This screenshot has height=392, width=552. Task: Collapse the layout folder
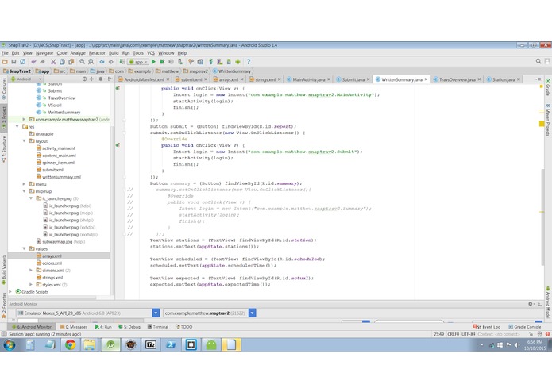coord(24,140)
